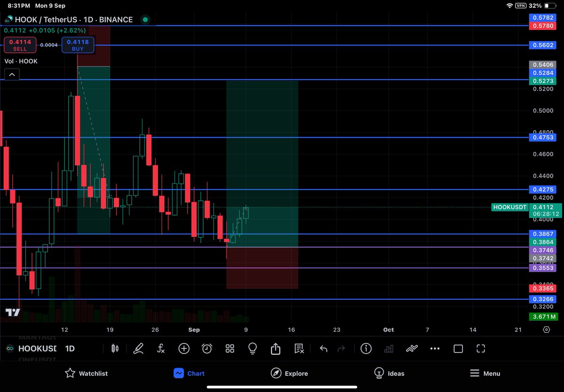Undo the last chart action
This screenshot has height=392, width=564.
(323, 348)
